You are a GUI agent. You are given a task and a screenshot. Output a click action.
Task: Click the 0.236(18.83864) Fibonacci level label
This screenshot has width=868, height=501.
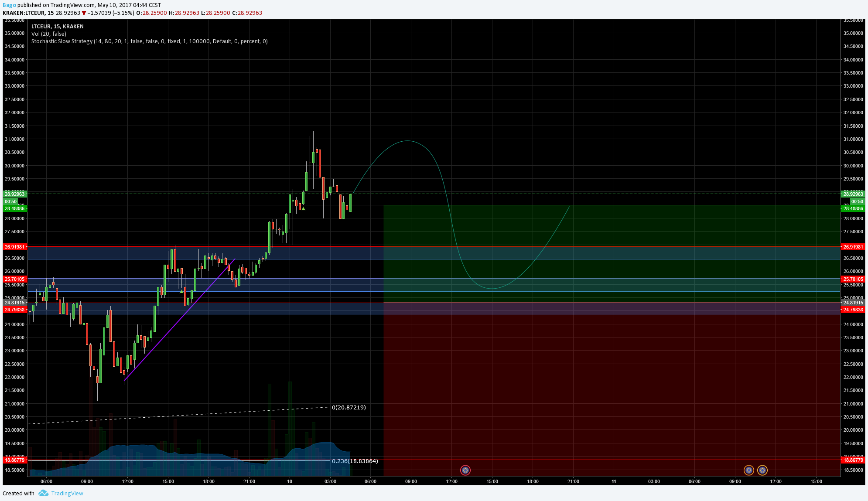(355, 461)
